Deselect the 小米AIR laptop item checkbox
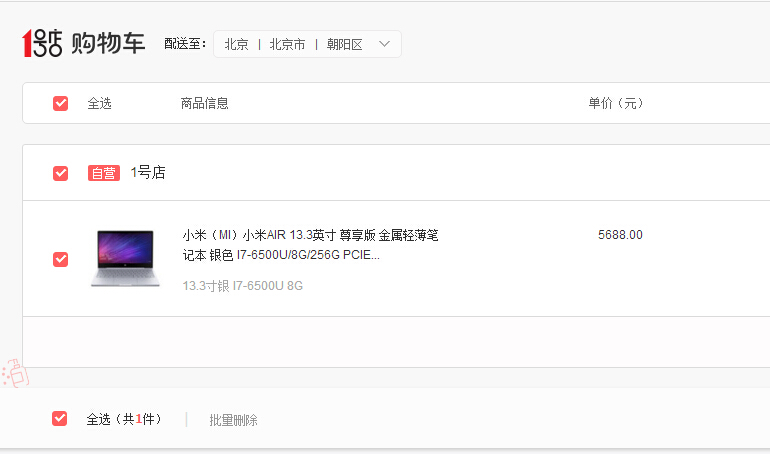The width and height of the screenshot is (770, 454). click(60, 259)
